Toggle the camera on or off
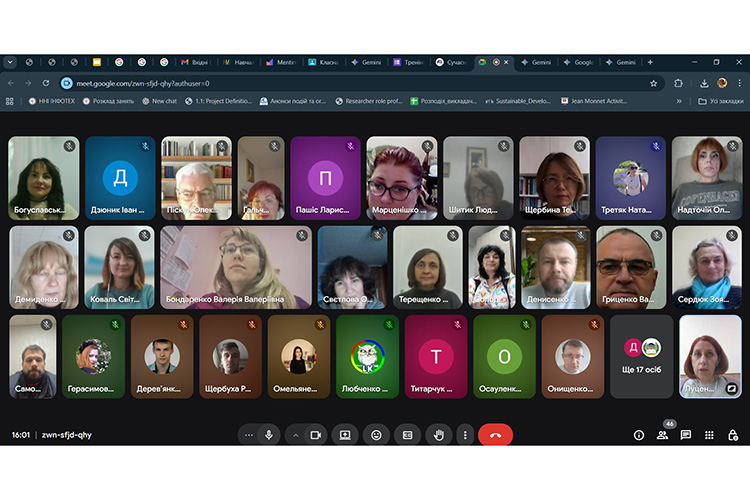Viewport: 750px width, 500px height. point(316,435)
